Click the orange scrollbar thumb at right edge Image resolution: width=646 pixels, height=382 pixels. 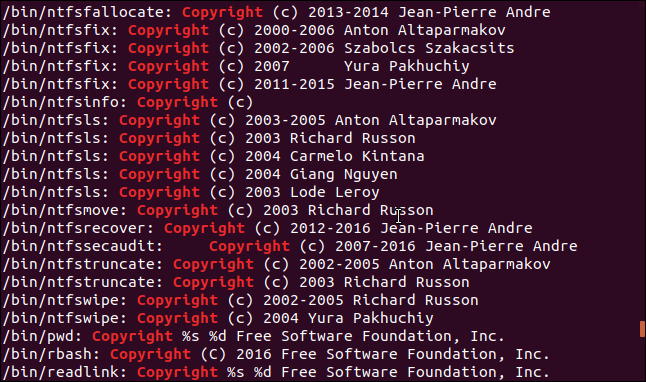(x=642, y=329)
